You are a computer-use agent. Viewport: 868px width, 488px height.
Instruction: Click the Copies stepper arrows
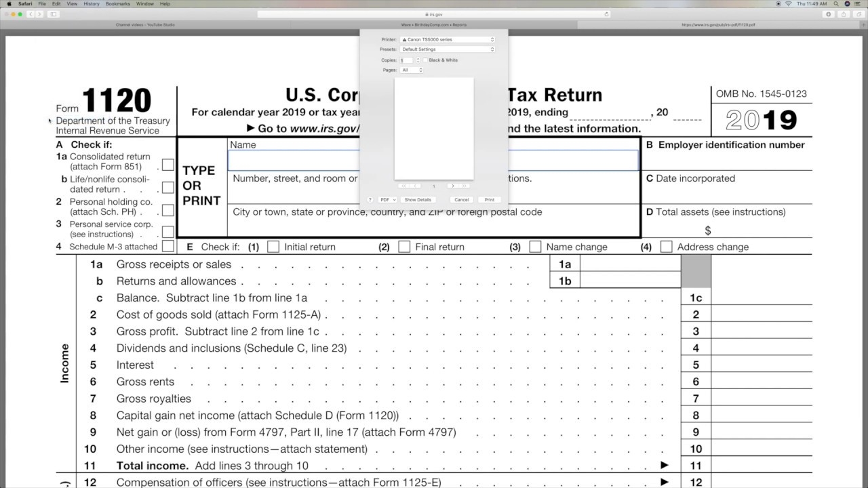pyautogui.click(x=418, y=60)
